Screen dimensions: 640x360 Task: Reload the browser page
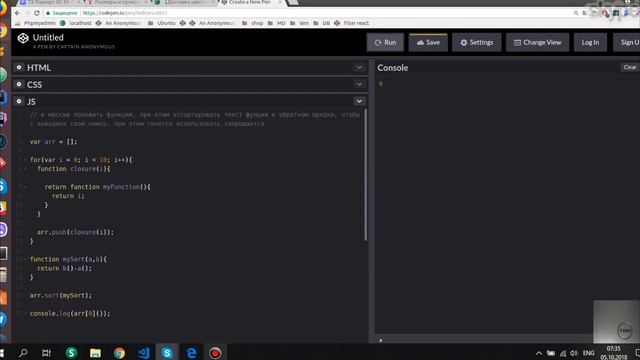click(x=37, y=13)
